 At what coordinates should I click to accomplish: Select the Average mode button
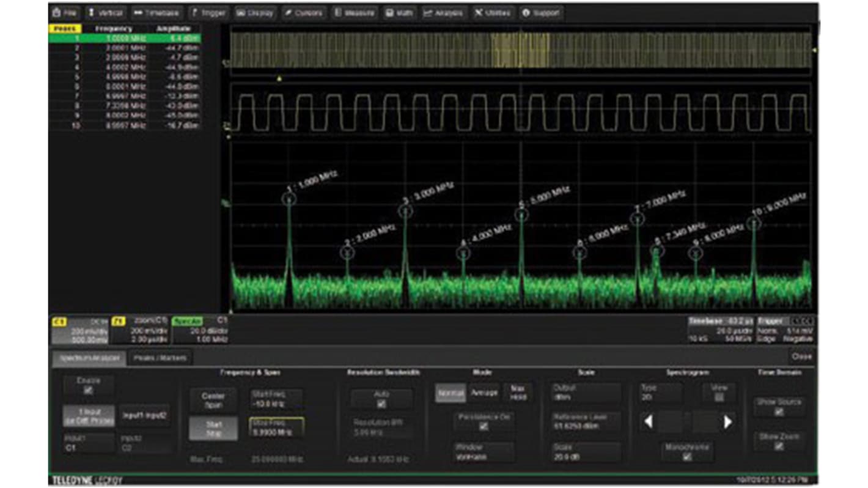(x=484, y=393)
